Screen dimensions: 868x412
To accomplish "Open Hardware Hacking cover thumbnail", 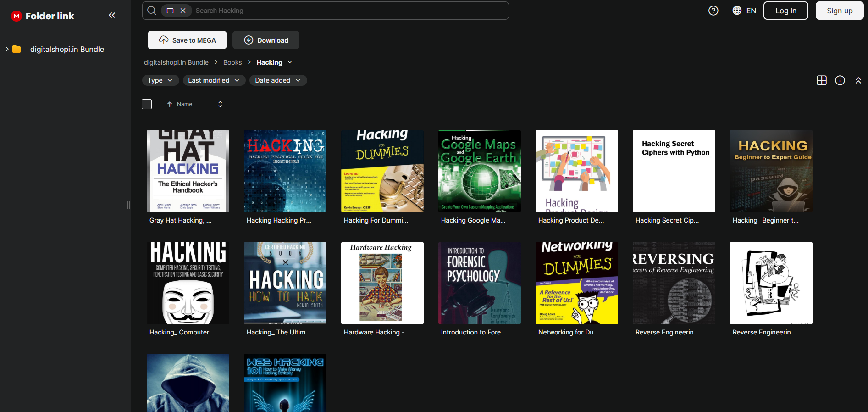I will 382,283.
